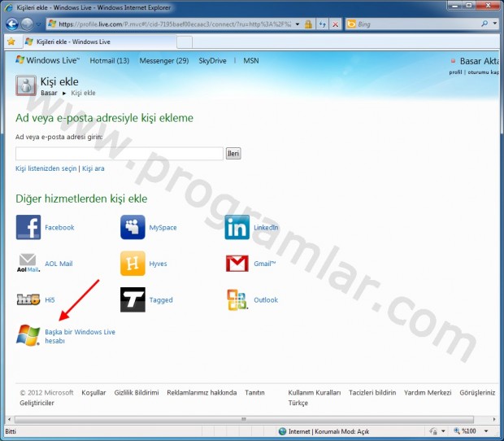Open the Outlook text link
504x441 pixels.
click(x=266, y=300)
